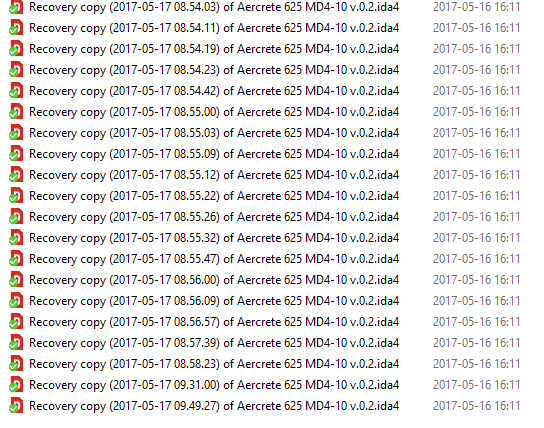The height and width of the screenshot is (428, 544).
Task: Click the file icon for recovery copy 08.54.19
Action: pyautogui.click(x=16, y=49)
